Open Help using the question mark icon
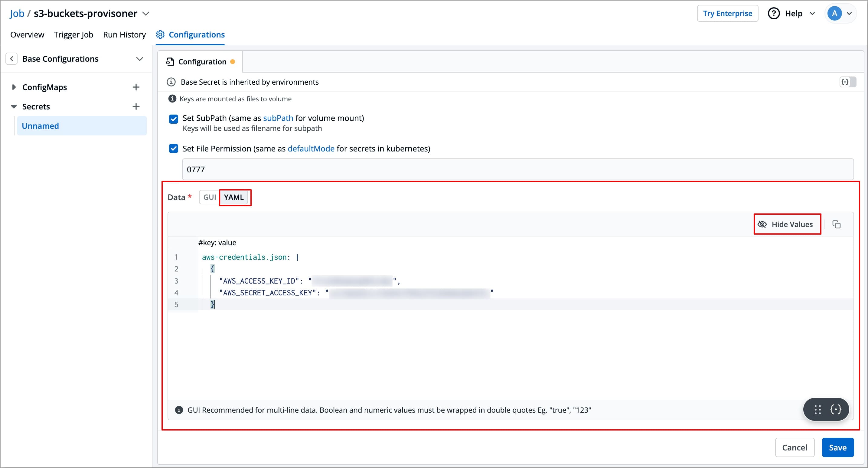 click(x=774, y=13)
